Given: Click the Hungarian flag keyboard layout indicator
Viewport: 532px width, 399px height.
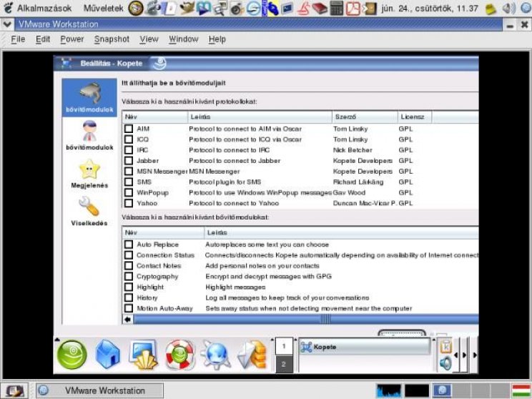Looking at the screenshot, I should (521, 391).
